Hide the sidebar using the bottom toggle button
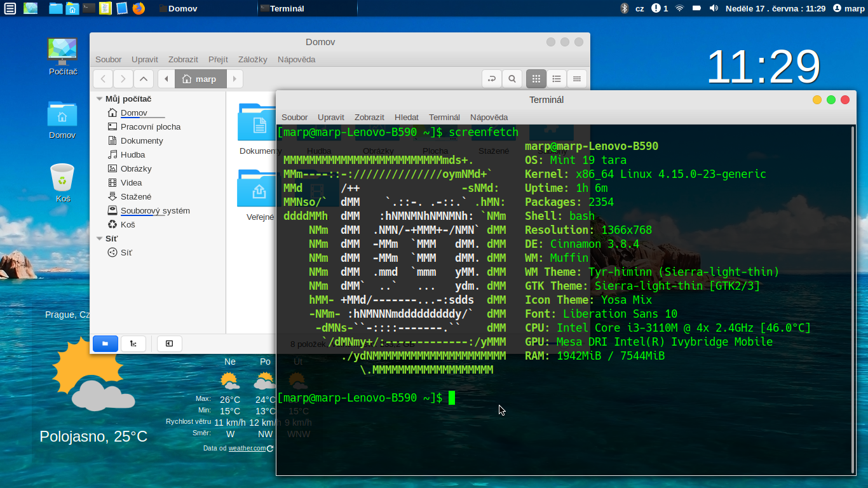This screenshot has width=868, height=488. [170, 344]
